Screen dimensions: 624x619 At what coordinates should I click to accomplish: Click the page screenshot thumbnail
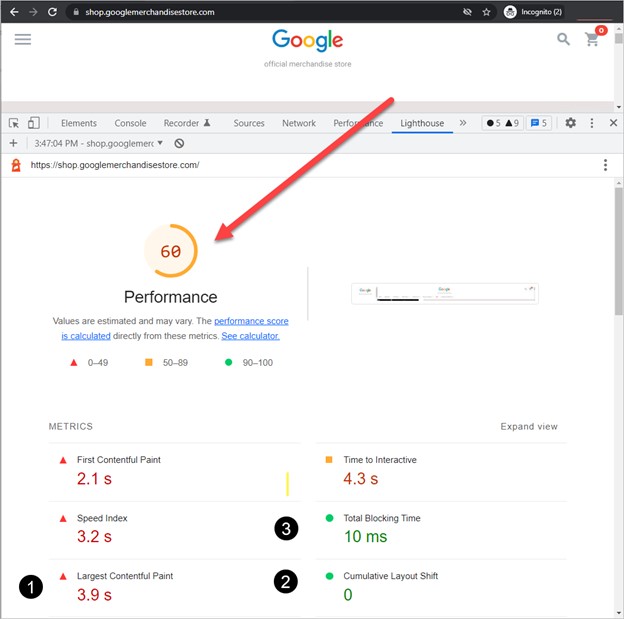tap(445, 294)
